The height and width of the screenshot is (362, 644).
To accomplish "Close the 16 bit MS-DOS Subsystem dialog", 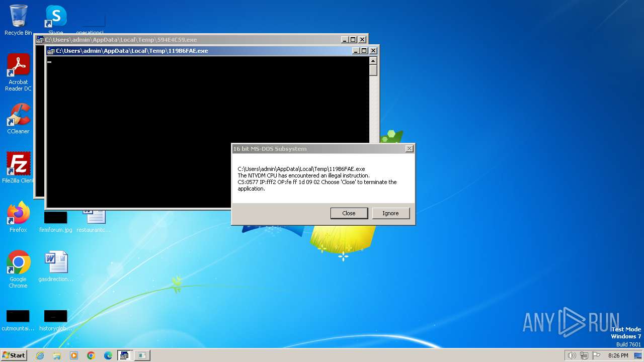I will click(x=410, y=149).
